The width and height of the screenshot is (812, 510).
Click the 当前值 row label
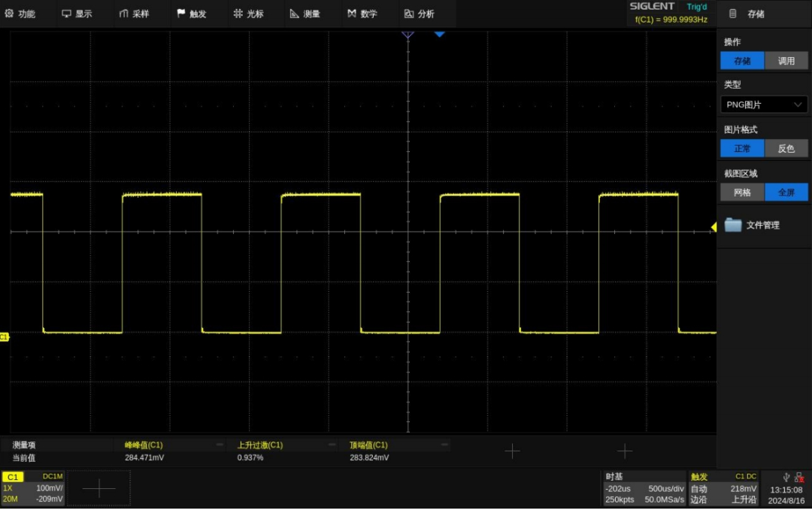24,457
